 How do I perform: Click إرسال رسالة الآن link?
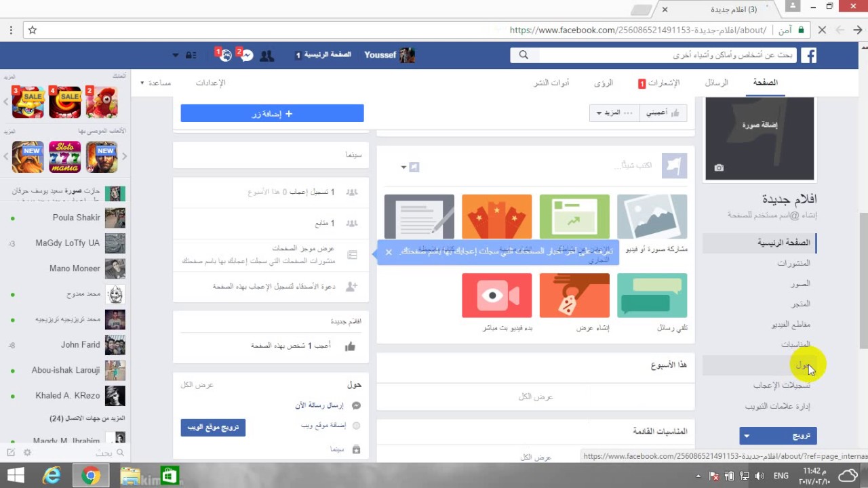coord(319,405)
